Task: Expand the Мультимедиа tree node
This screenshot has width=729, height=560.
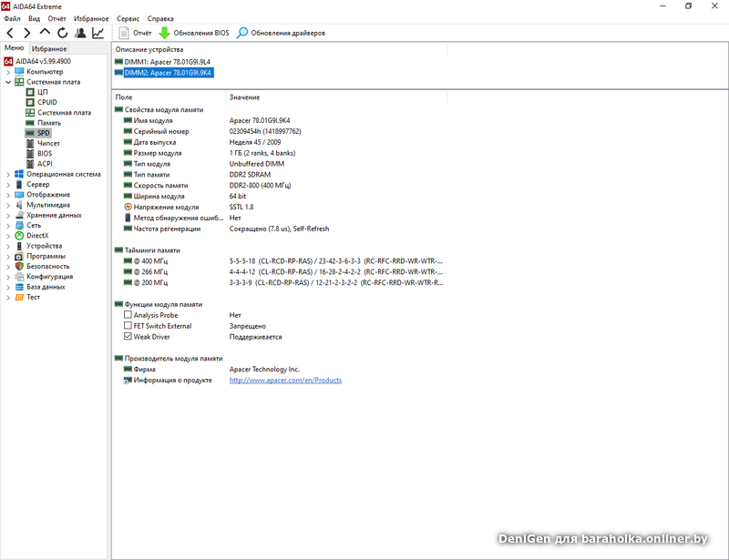Action: [8, 206]
